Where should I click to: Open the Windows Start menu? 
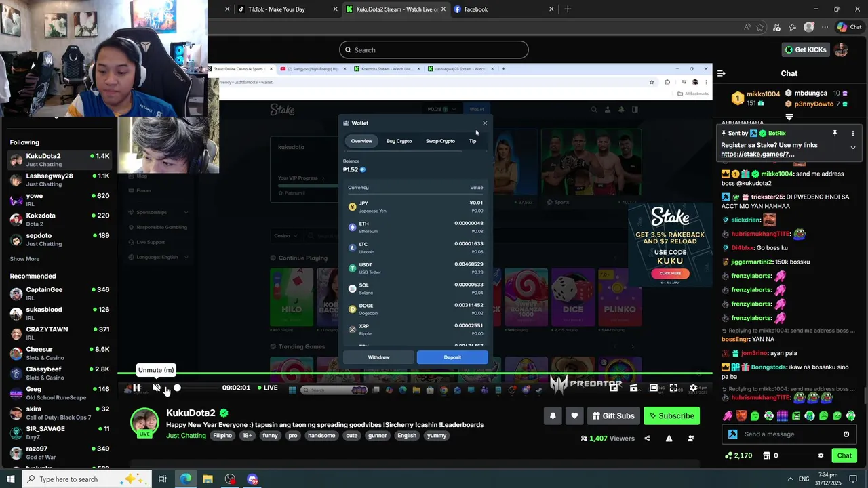[x=10, y=479]
